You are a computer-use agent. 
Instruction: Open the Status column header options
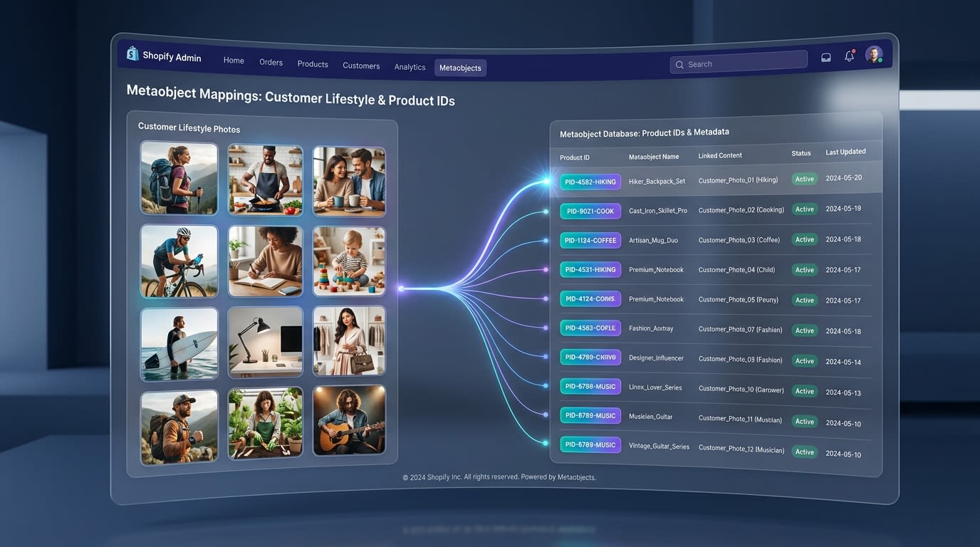pos(801,152)
